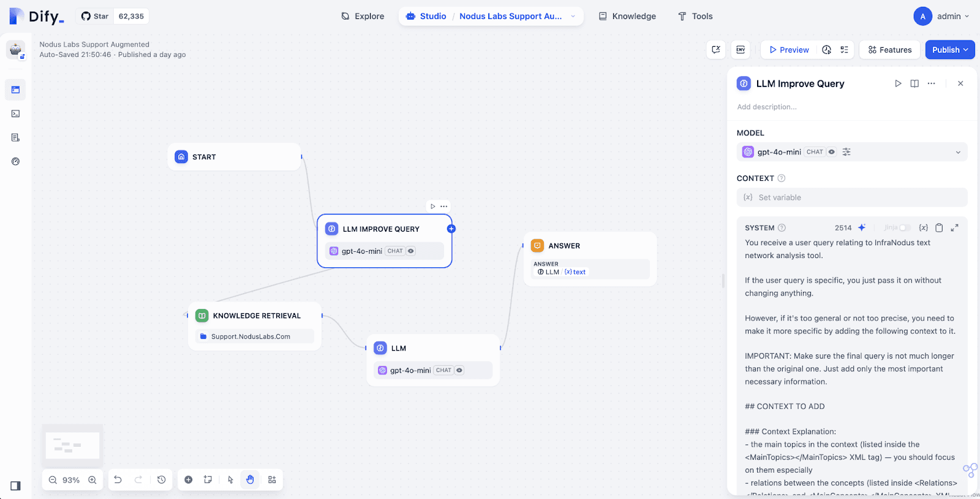This screenshot has height=499, width=980.
Task: Toggle the left sidebar collapse button
Action: [x=15, y=486]
